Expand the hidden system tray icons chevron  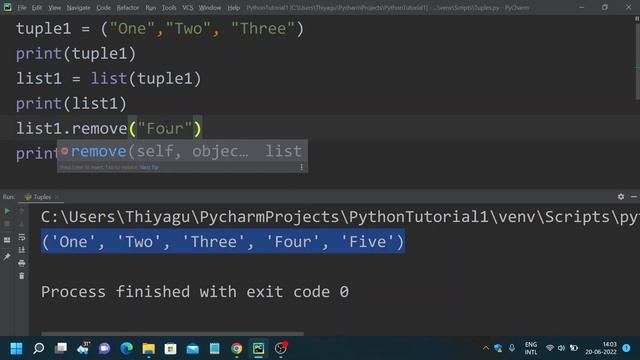pos(486,348)
